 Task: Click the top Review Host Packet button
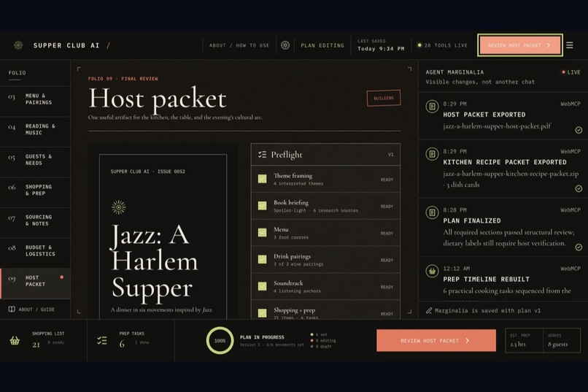519,45
